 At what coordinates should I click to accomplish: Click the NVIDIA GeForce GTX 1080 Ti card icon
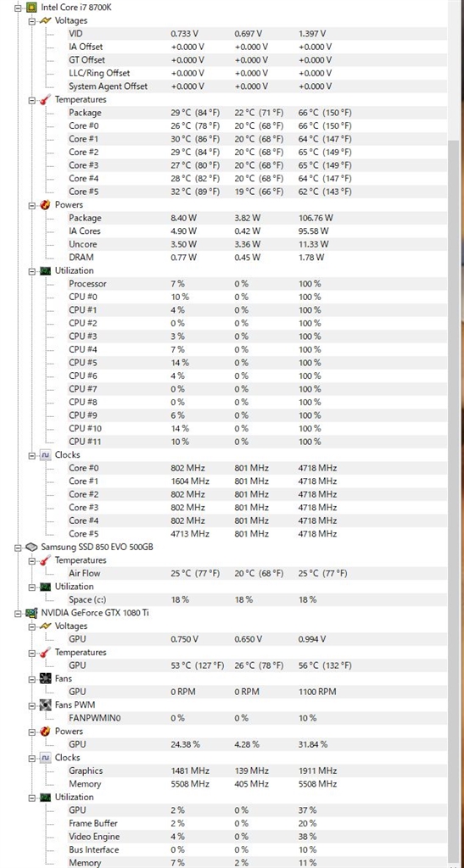pos(33,613)
